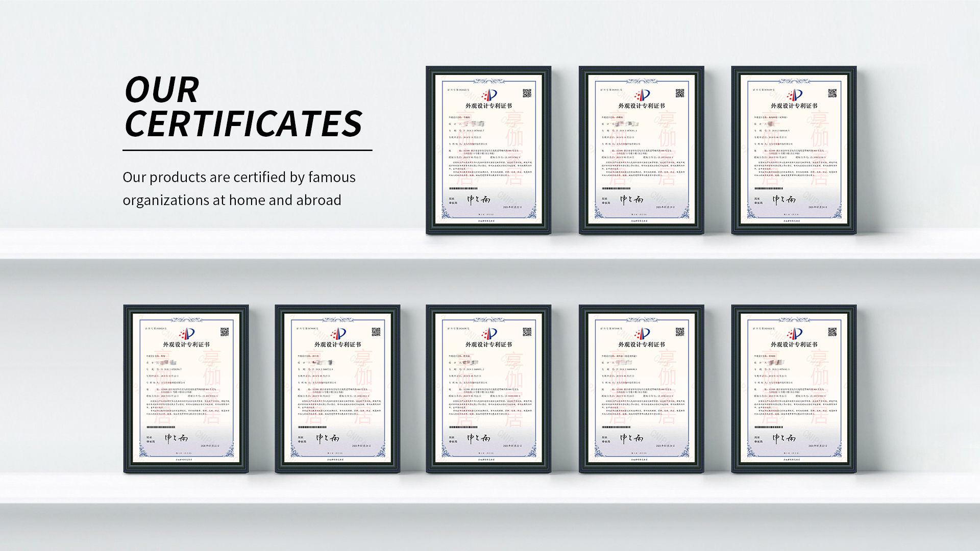Screen dimensions: 980x551
Task: Click patent logo on center bottom-row certificate
Action: [489, 334]
